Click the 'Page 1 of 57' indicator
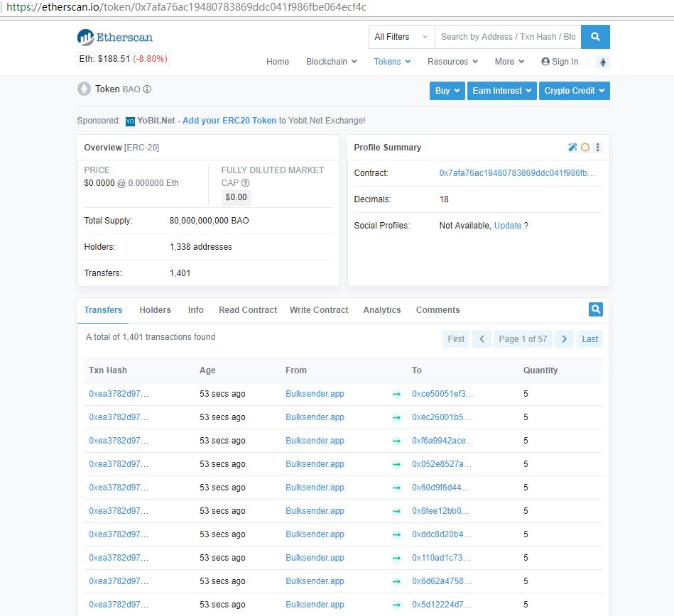Image resolution: width=674 pixels, height=616 pixels. (x=523, y=339)
